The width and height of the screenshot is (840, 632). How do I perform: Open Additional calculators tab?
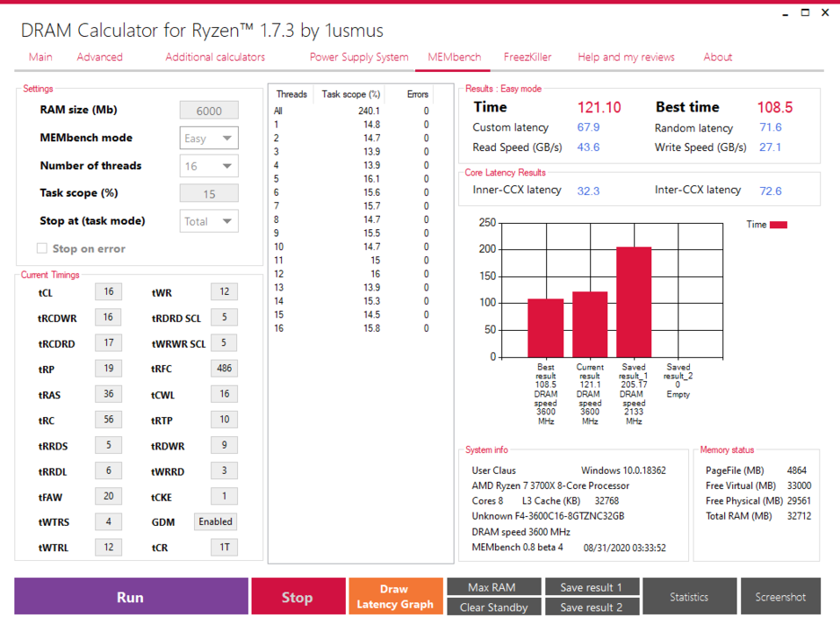tap(215, 57)
